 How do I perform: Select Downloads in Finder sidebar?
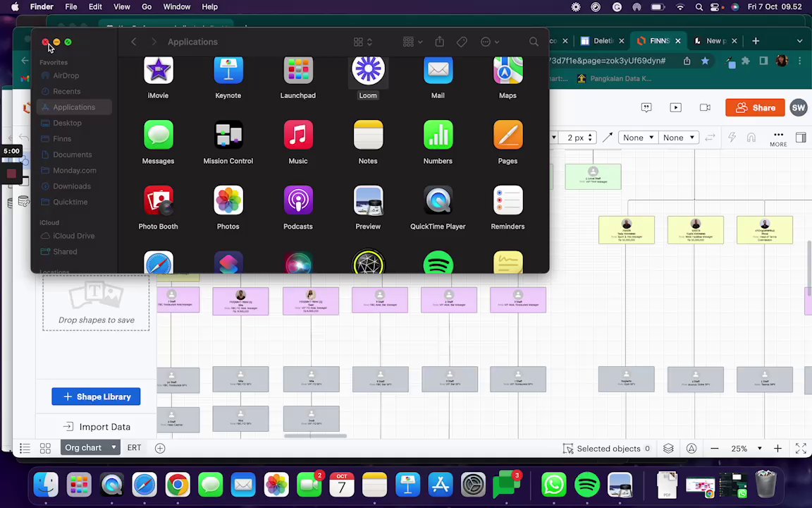71,186
